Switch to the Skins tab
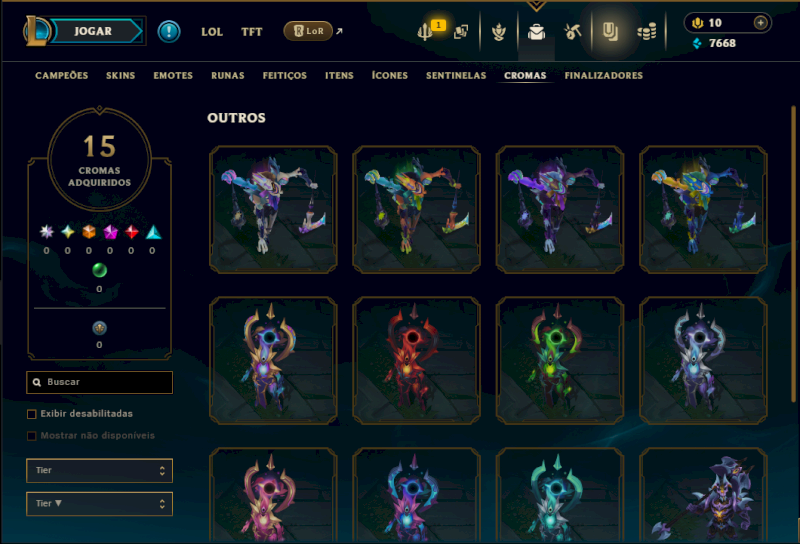Image resolution: width=800 pixels, height=544 pixels. click(x=120, y=76)
